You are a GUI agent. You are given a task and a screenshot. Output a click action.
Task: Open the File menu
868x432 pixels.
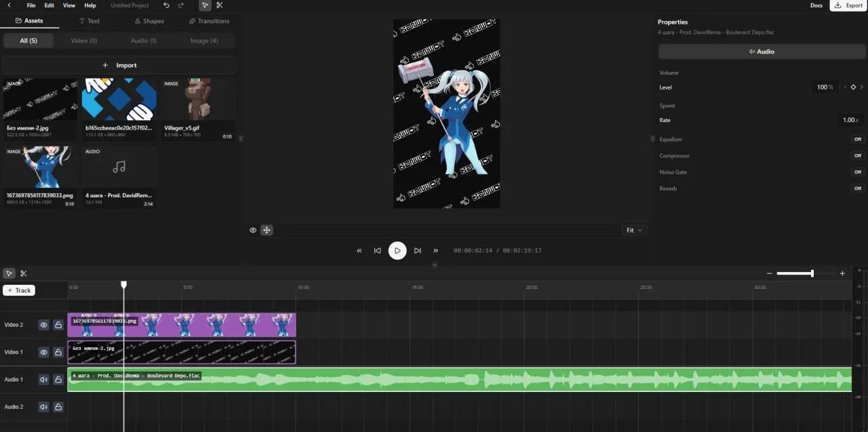pos(31,5)
